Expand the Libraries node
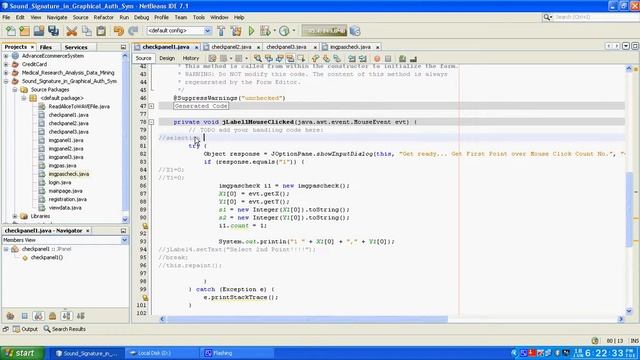 [15, 216]
